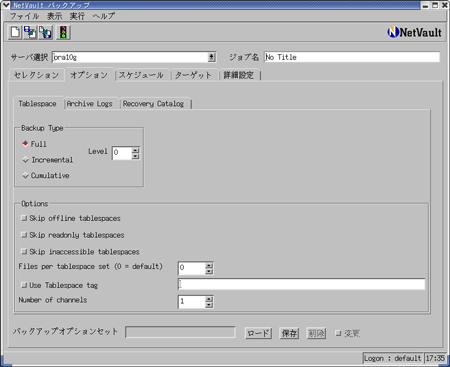Image resolution: width=450 pixels, height=367 pixels.
Task: Click the new blank document toolbar icon
Action: click(x=15, y=33)
